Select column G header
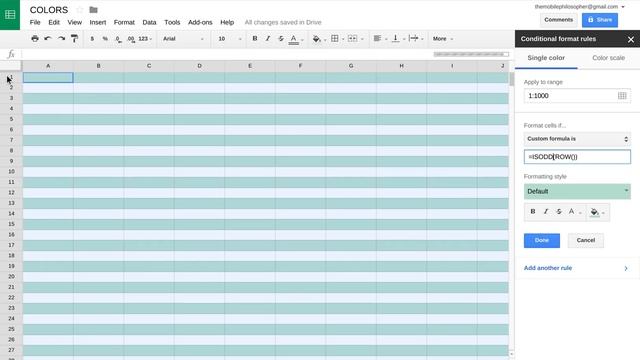Image resolution: width=640 pixels, height=360 pixels. [x=351, y=66]
